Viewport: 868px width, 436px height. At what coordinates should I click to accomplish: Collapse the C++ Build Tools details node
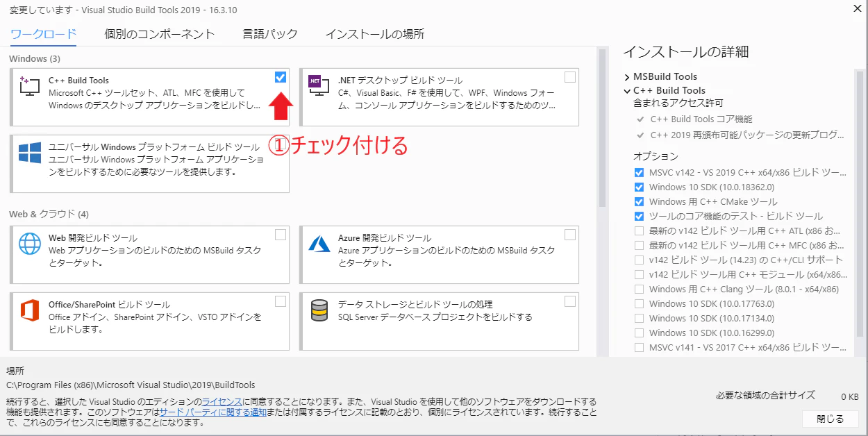627,90
